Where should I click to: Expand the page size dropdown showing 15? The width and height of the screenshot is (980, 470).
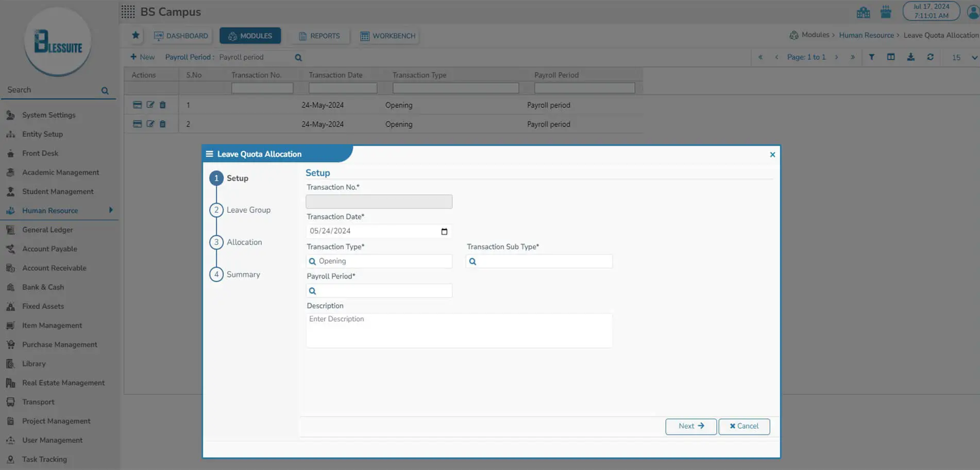974,58
